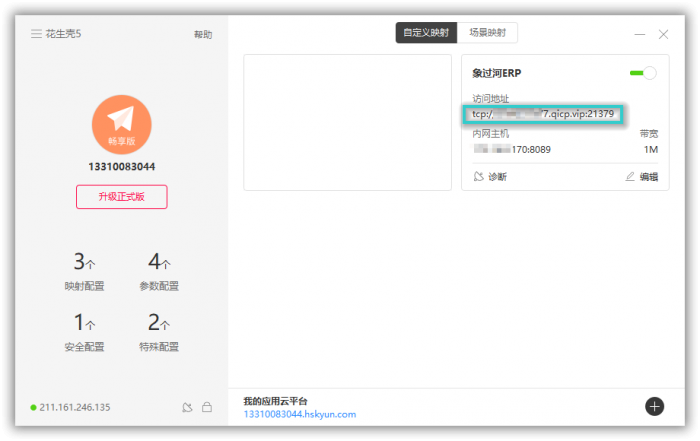Click the 象过河ERP mapping title
This screenshot has height=441, width=700.
(496, 73)
